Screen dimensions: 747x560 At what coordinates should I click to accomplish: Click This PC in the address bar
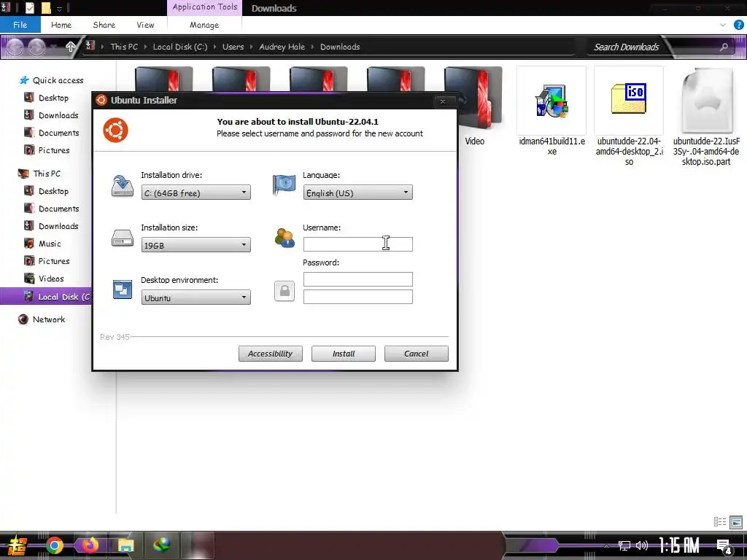tap(124, 47)
